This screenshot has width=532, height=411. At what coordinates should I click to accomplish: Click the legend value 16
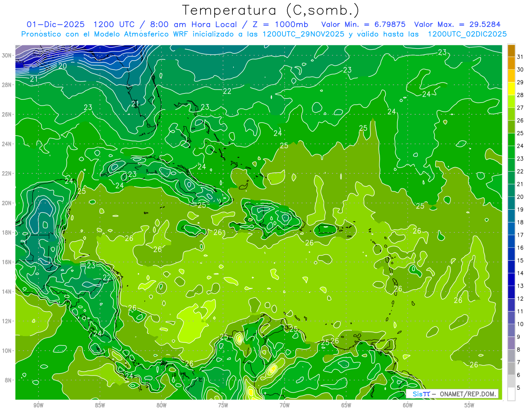tap(520, 248)
